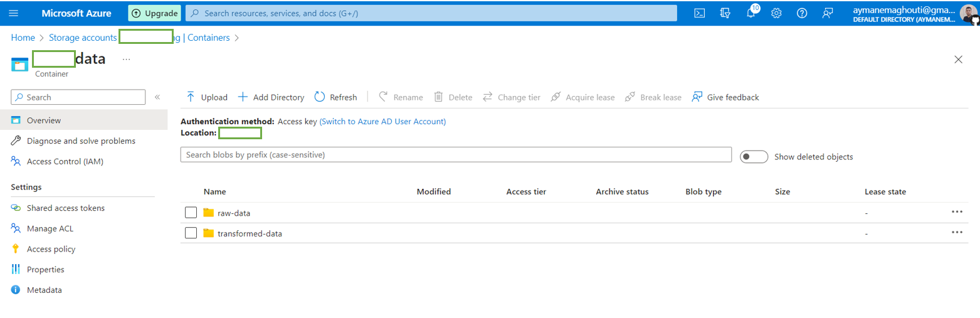
Task: Click the Upgrade button
Action: [155, 13]
